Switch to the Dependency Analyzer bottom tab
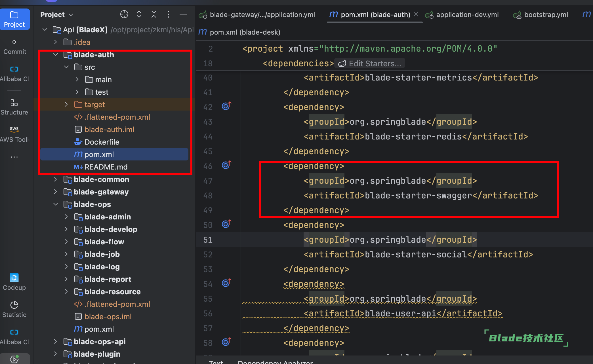 pos(275,362)
